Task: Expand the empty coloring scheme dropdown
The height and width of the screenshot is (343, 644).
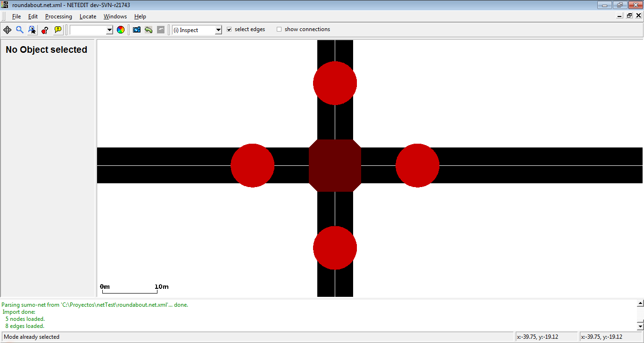Action: (x=109, y=30)
